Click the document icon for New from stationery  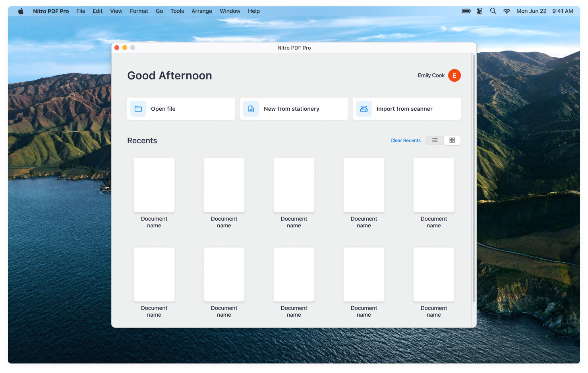click(x=251, y=109)
